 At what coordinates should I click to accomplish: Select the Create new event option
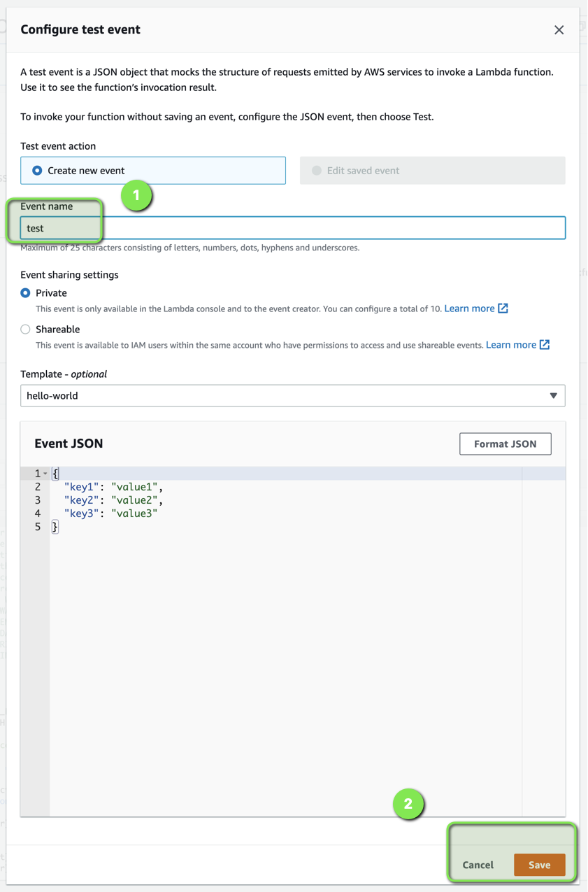tap(153, 171)
